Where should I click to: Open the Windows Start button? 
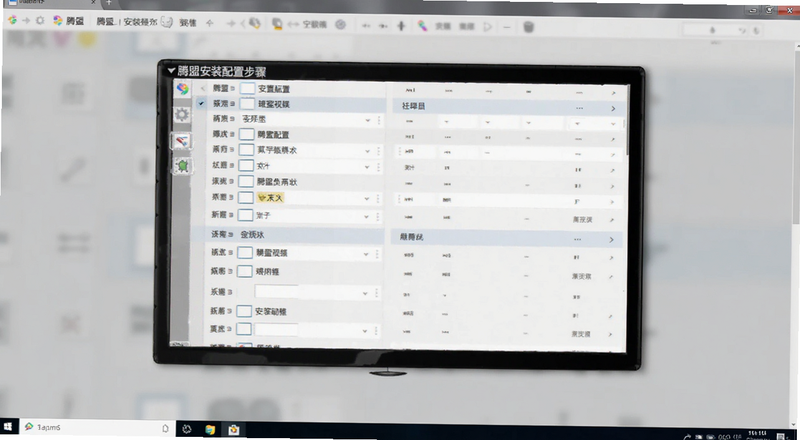(x=8, y=427)
